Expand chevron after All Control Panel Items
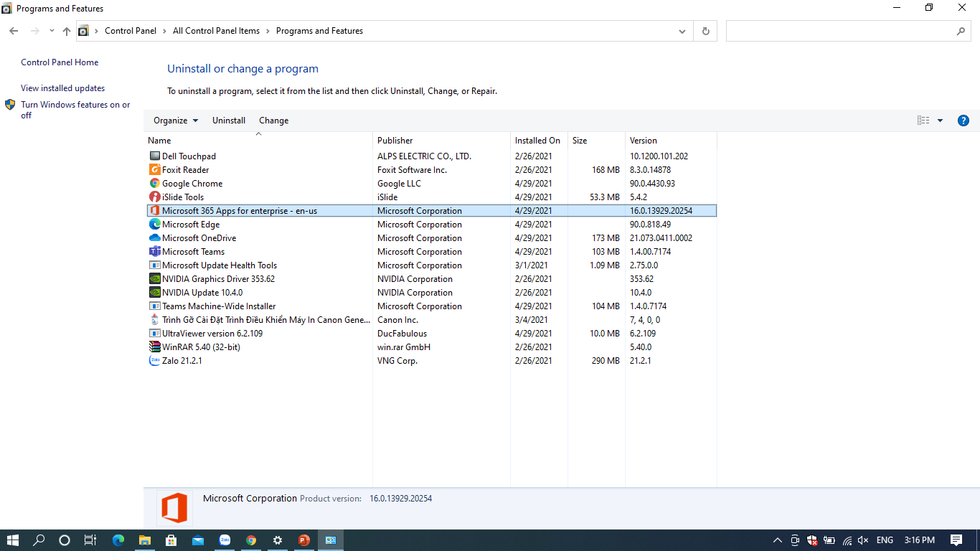This screenshot has width=980, height=551. [x=268, y=31]
